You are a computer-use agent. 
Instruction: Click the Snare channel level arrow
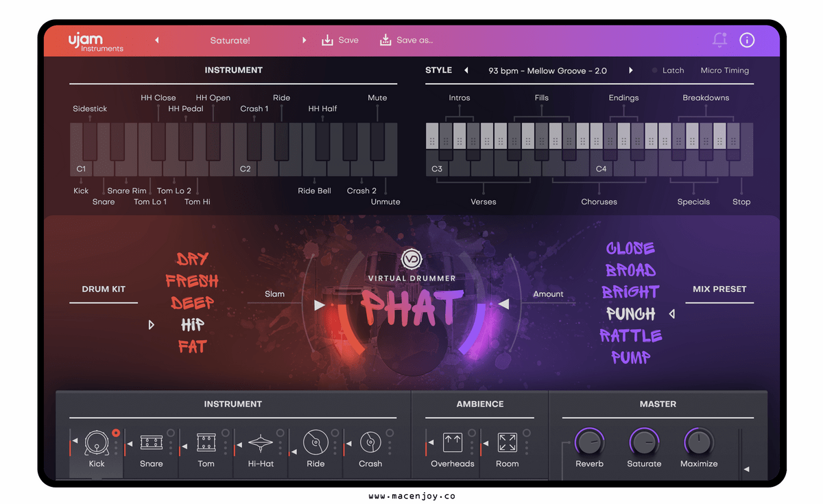(129, 444)
